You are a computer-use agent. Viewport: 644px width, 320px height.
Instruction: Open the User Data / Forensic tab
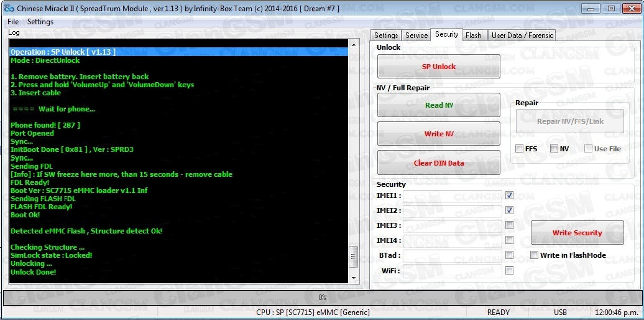pos(522,35)
